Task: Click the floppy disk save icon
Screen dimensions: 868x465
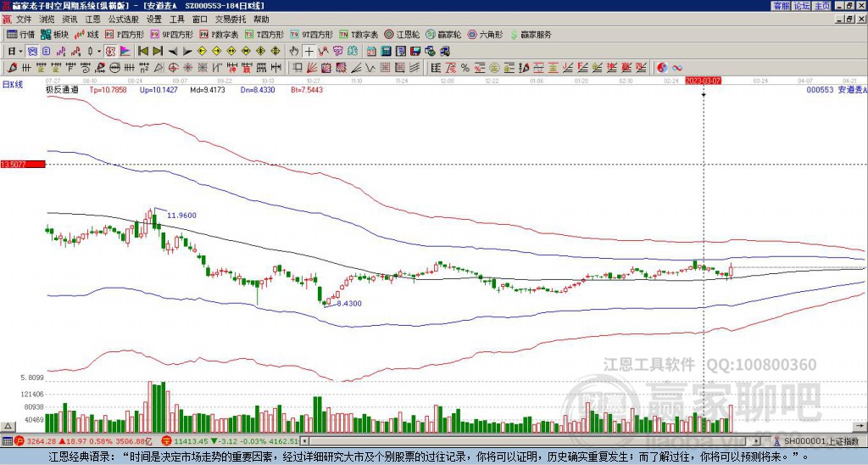Action: click(x=415, y=51)
